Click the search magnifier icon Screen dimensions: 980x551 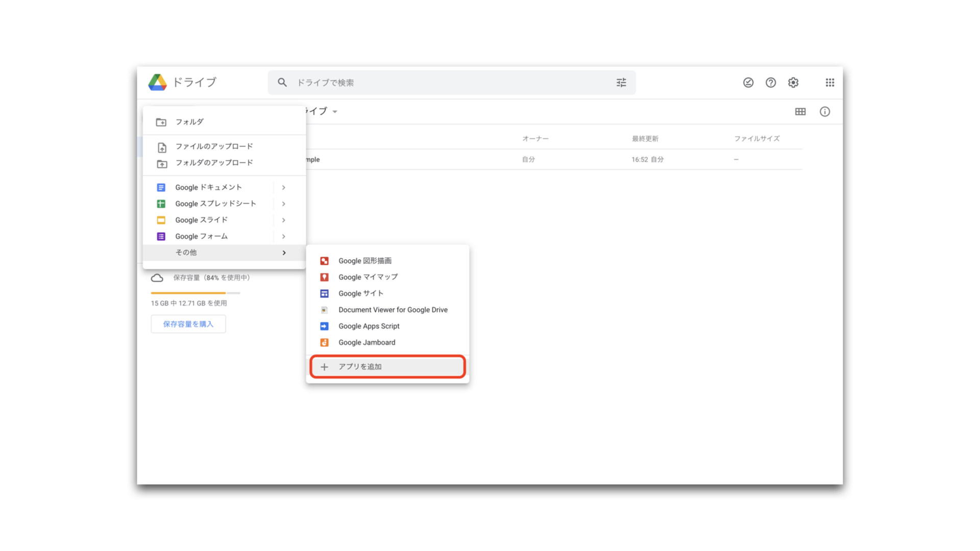pos(282,82)
